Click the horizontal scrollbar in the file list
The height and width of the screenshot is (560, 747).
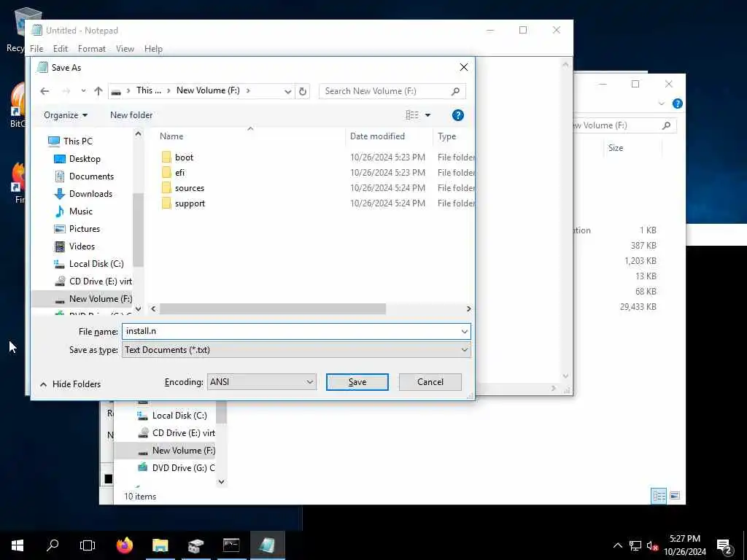(x=273, y=309)
